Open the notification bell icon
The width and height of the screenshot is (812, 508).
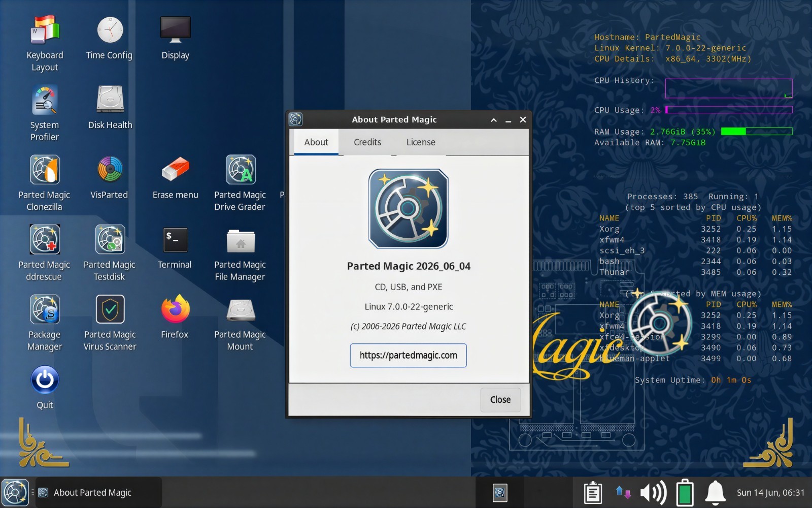tap(715, 492)
